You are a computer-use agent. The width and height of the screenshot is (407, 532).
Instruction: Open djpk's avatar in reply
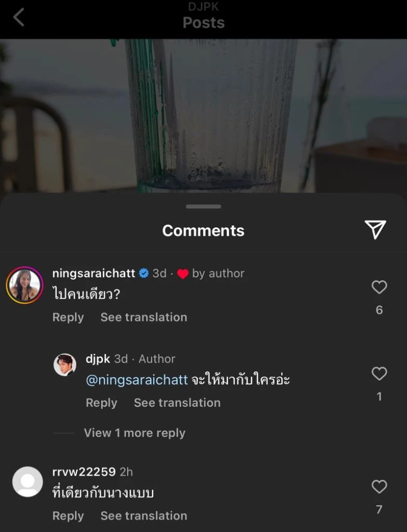65,365
